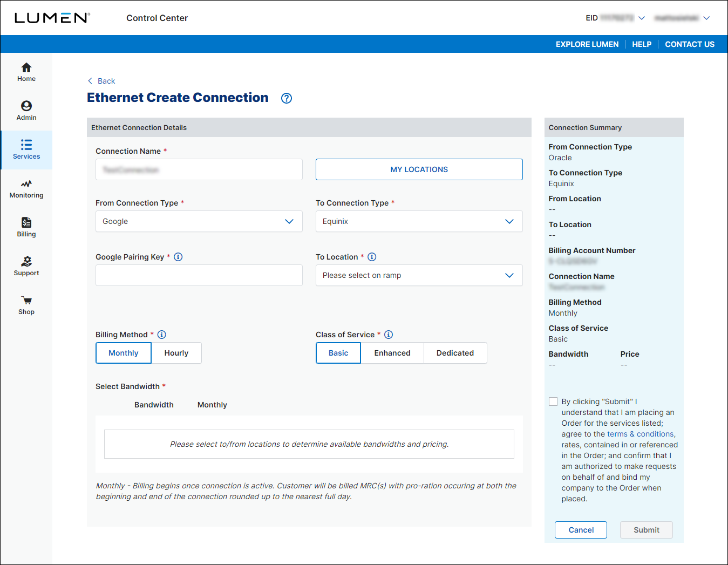Expand the EID account dropdown
Viewport: 728px width, 565px height.
(642, 18)
